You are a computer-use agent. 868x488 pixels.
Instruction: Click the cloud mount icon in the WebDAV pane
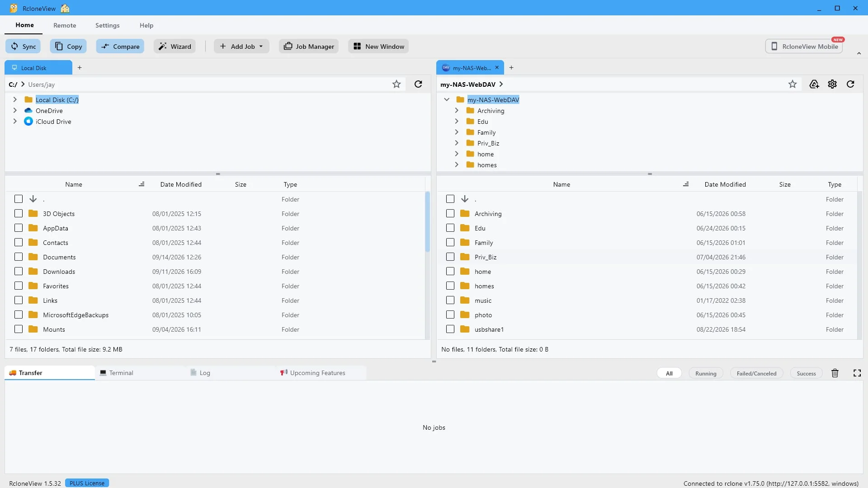(814, 84)
